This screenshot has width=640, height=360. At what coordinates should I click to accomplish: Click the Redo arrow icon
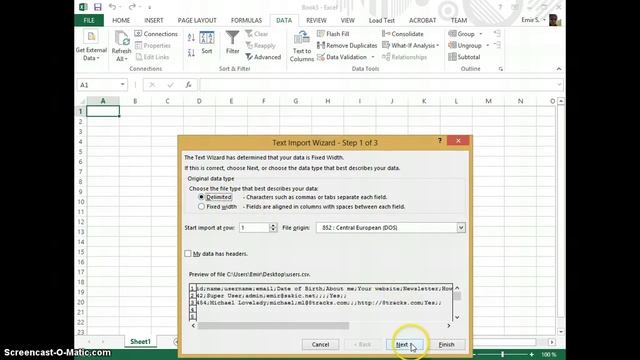132,7
